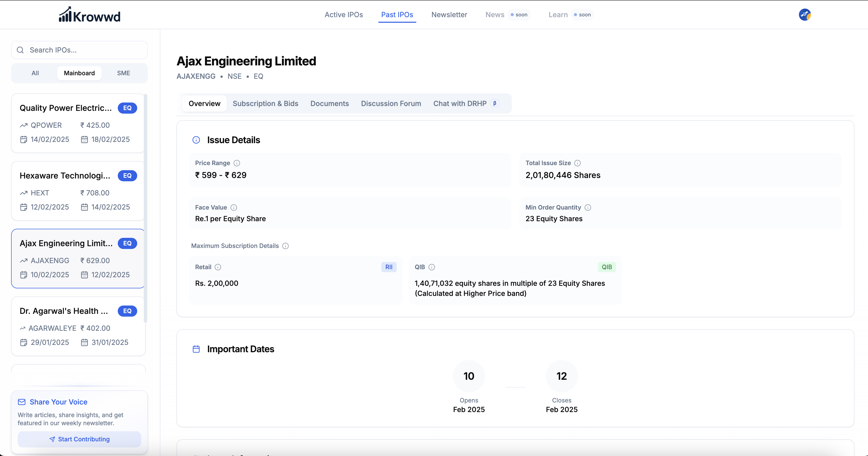
Task: Go to Active IPOs page
Action: point(343,14)
